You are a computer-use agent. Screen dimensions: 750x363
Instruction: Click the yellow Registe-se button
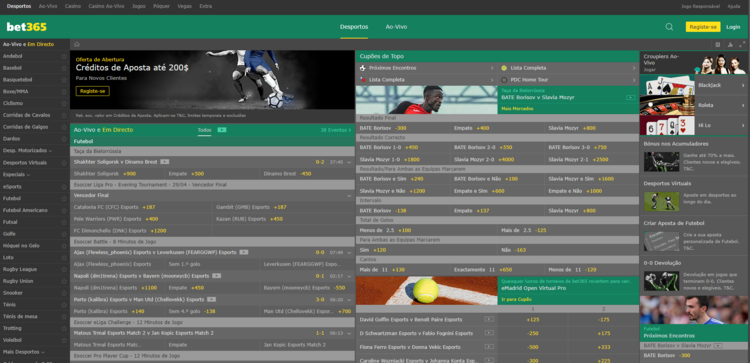tap(703, 27)
